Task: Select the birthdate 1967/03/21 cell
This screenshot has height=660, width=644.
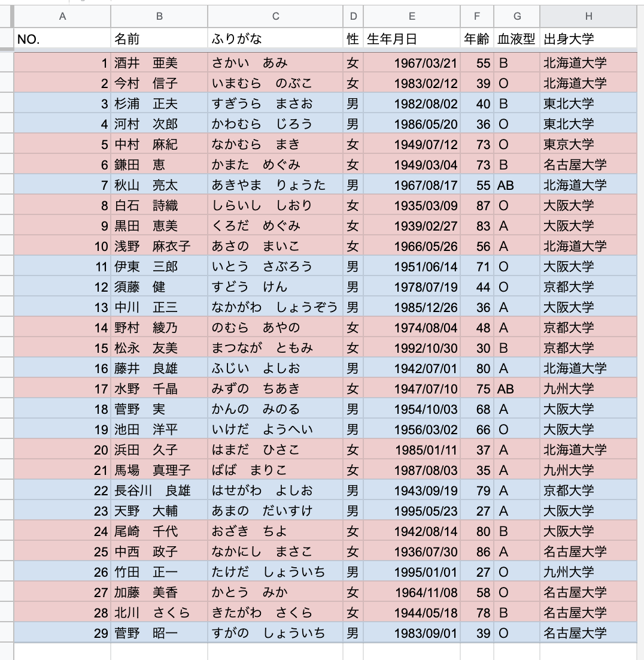Action: point(412,62)
